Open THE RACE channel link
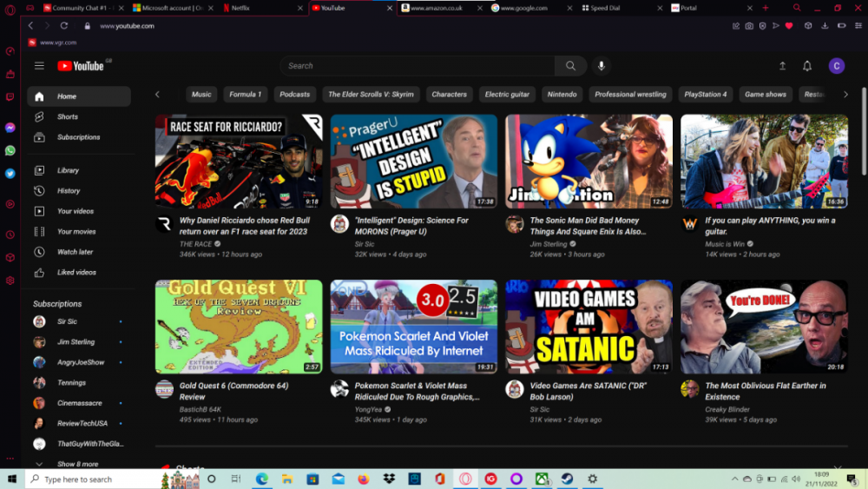 tap(195, 244)
